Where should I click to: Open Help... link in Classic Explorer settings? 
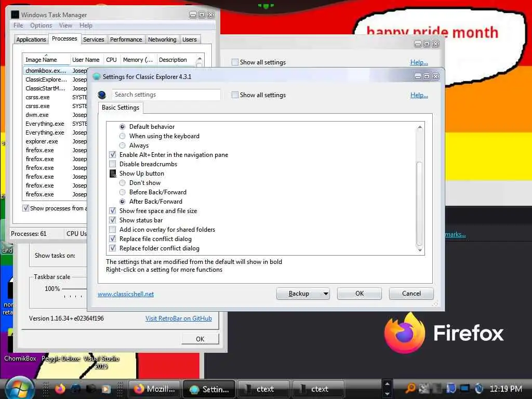pos(419,95)
